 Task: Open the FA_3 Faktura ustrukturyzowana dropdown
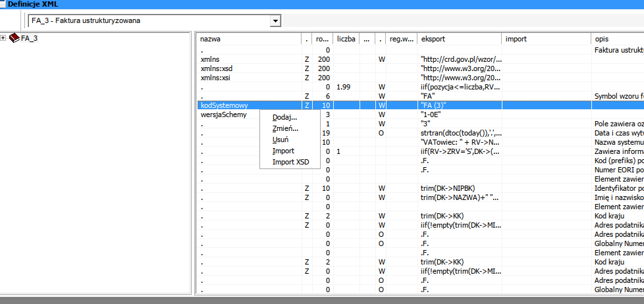[275, 21]
